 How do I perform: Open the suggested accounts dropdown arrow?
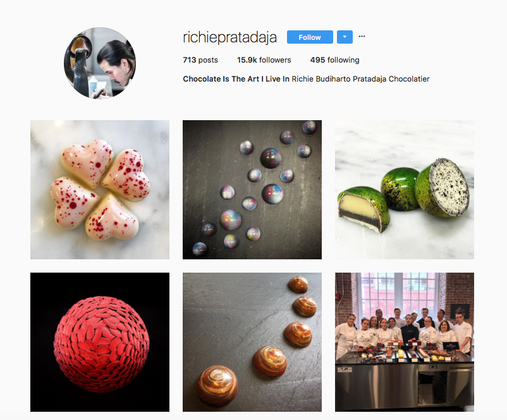345,37
